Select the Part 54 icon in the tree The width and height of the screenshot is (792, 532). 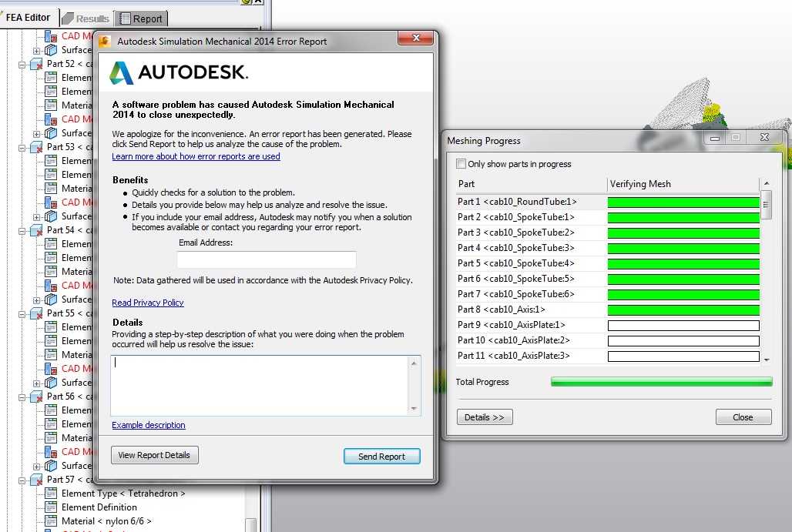(36, 230)
